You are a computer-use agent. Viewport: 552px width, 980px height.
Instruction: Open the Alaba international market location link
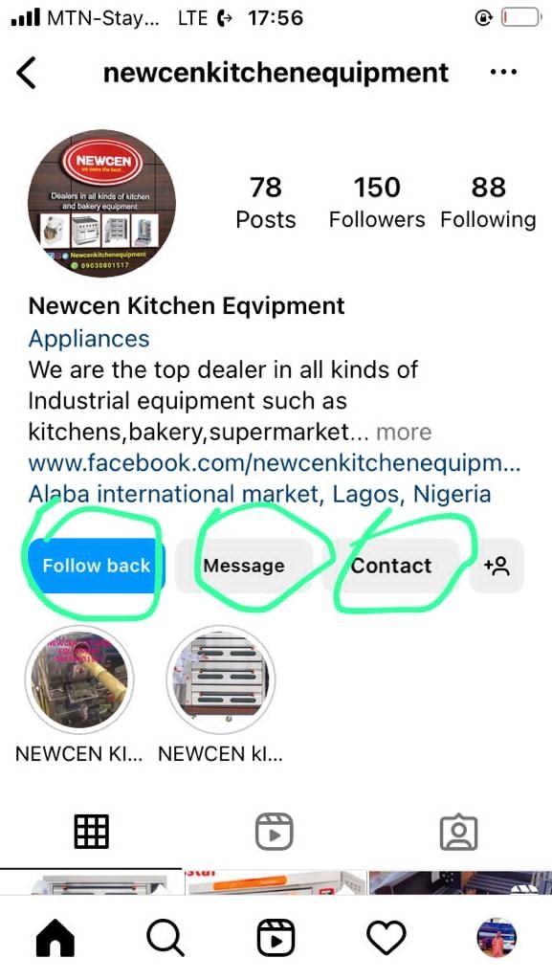pyautogui.click(x=259, y=495)
